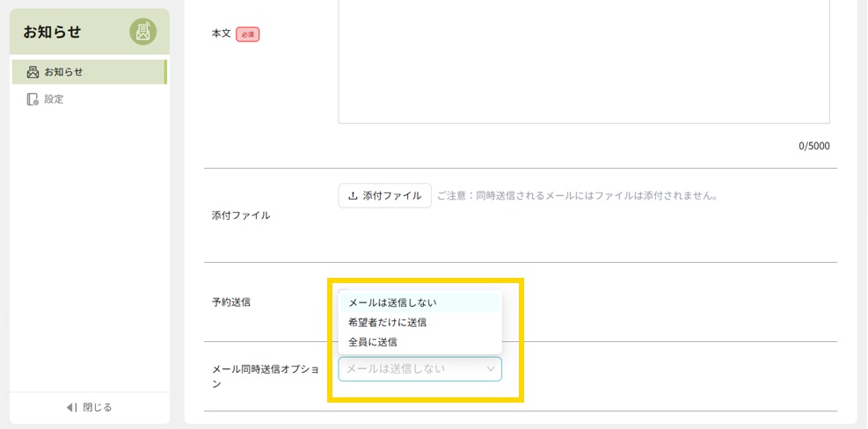Pick the 全員に送信 option
The width and height of the screenshot is (868, 429).
(373, 342)
